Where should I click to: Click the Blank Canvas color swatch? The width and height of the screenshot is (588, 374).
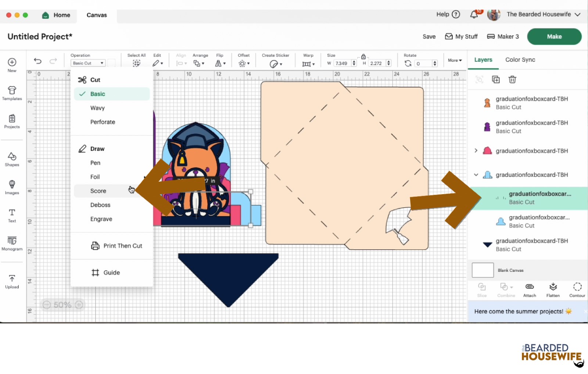pos(483,270)
